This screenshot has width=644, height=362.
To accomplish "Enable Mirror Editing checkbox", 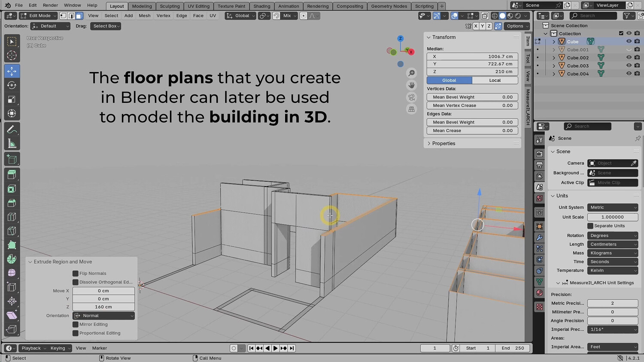I will pyautogui.click(x=76, y=325).
